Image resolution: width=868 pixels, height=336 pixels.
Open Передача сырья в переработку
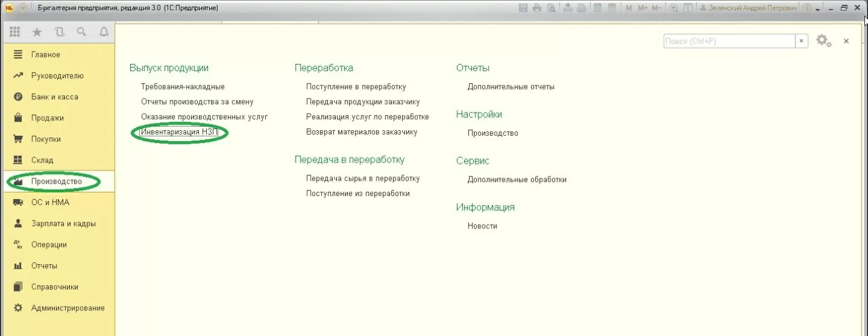click(363, 178)
